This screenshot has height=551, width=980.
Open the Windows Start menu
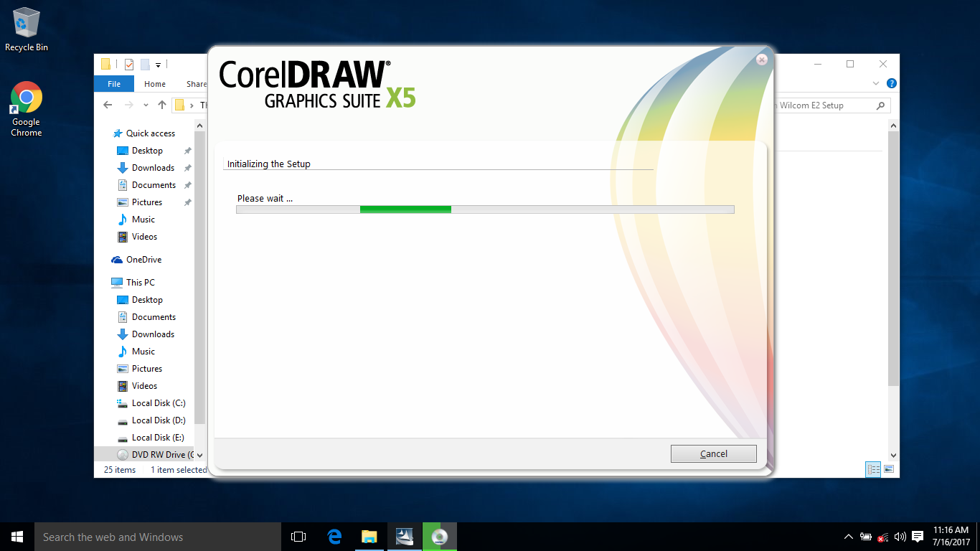17,537
